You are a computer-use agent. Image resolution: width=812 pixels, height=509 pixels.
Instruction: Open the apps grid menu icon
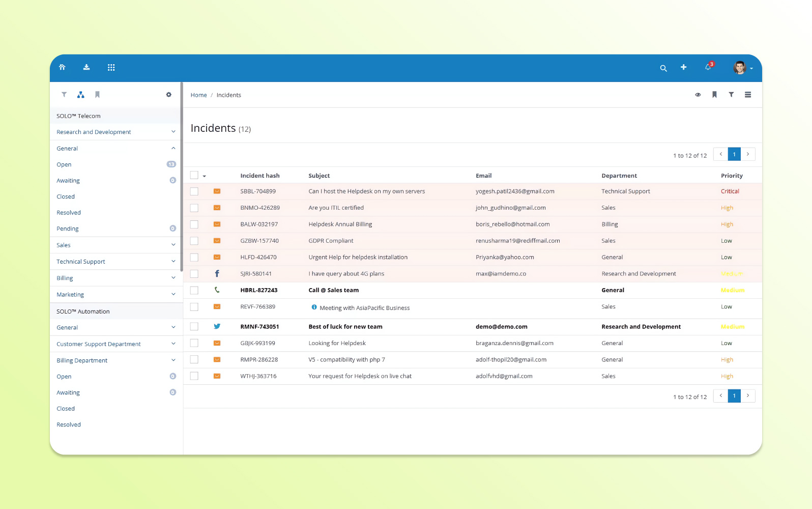pos(111,67)
